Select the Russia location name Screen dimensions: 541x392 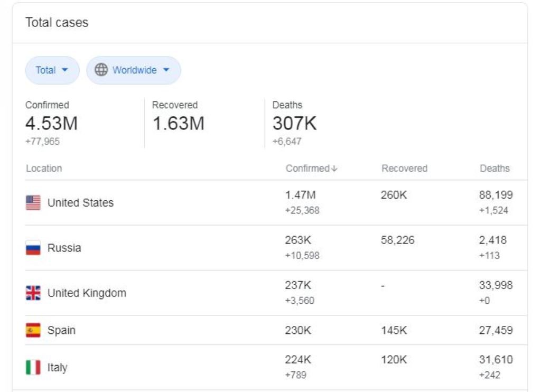(x=64, y=248)
